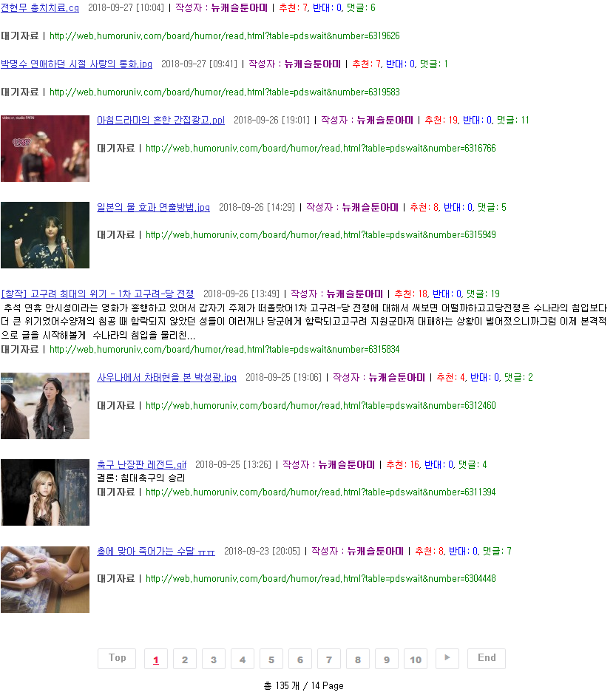616x695 pixels.
Task: Click thumbnail of the 수달 post
Action: coord(45,580)
